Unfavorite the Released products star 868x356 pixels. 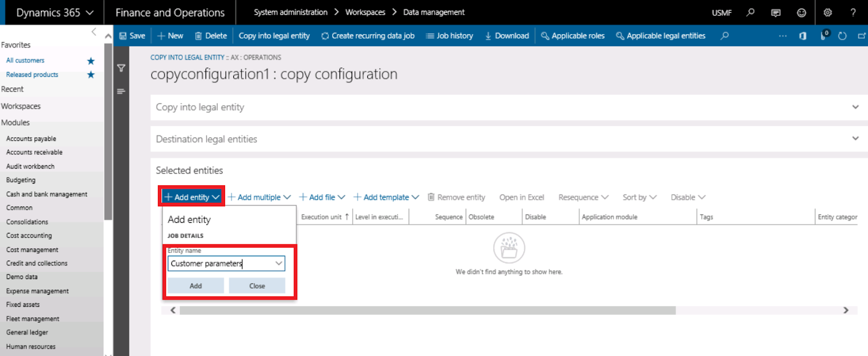91,75
